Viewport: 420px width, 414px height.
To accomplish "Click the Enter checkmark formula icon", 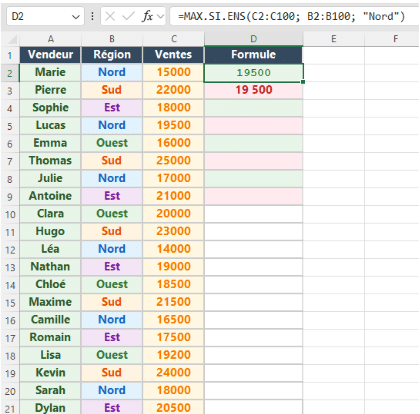I will (128, 16).
